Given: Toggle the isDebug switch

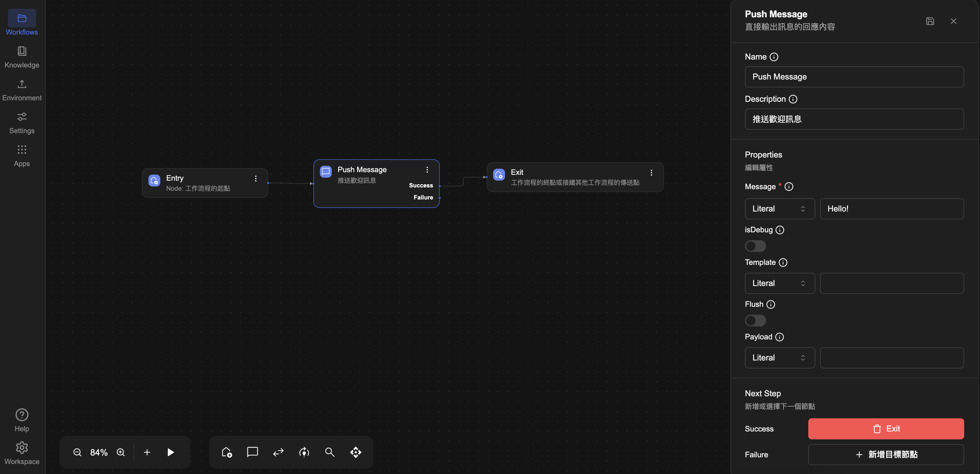Looking at the screenshot, I should coord(755,246).
